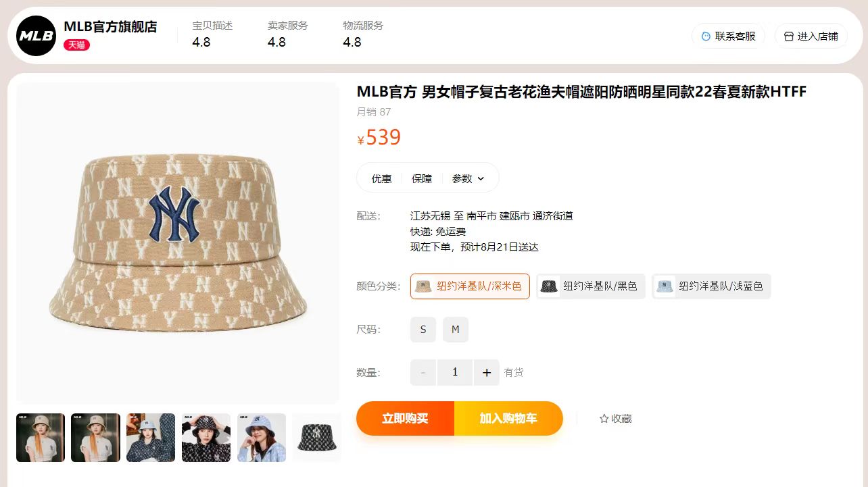868x487 pixels.
Task: Click the quantity input field
Action: pos(455,372)
